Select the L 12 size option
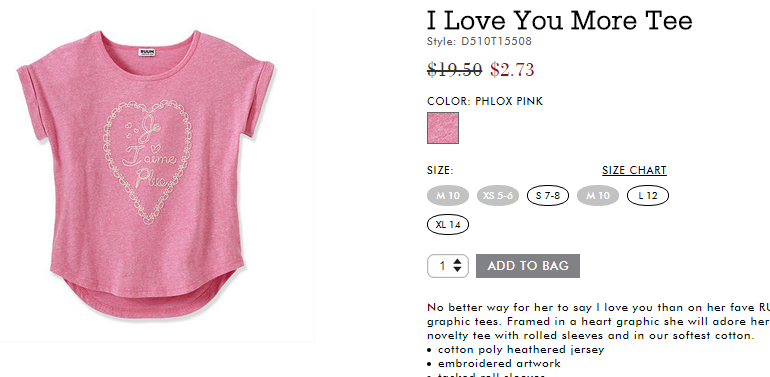 (648, 196)
